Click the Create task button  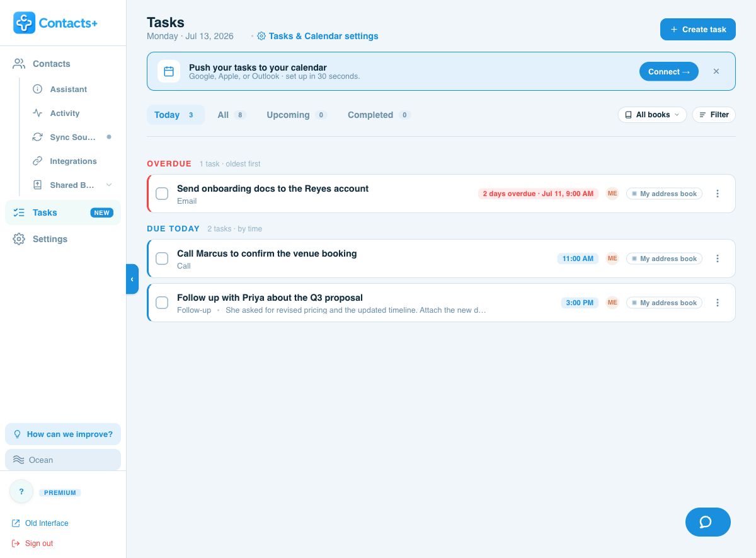point(698,29)
